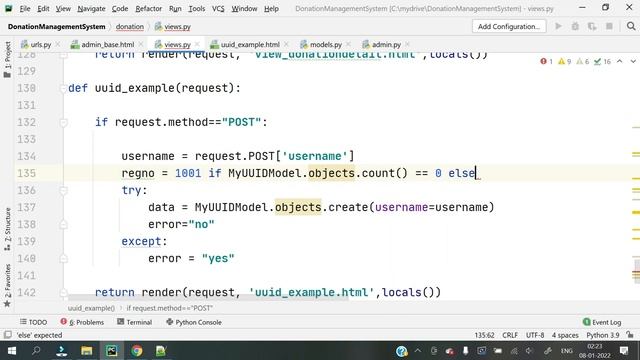
Task: Open Chrome from the taskbar
Action: (x=137, y=351)
